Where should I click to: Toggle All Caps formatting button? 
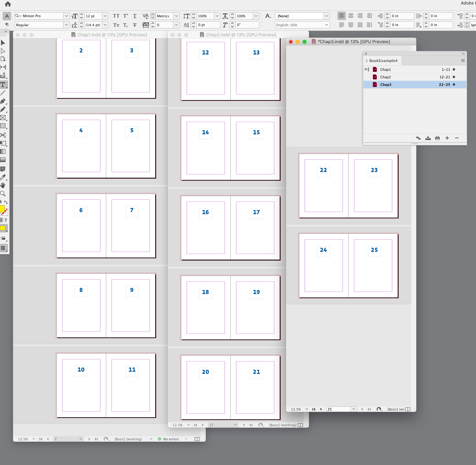tap(116, 16)
